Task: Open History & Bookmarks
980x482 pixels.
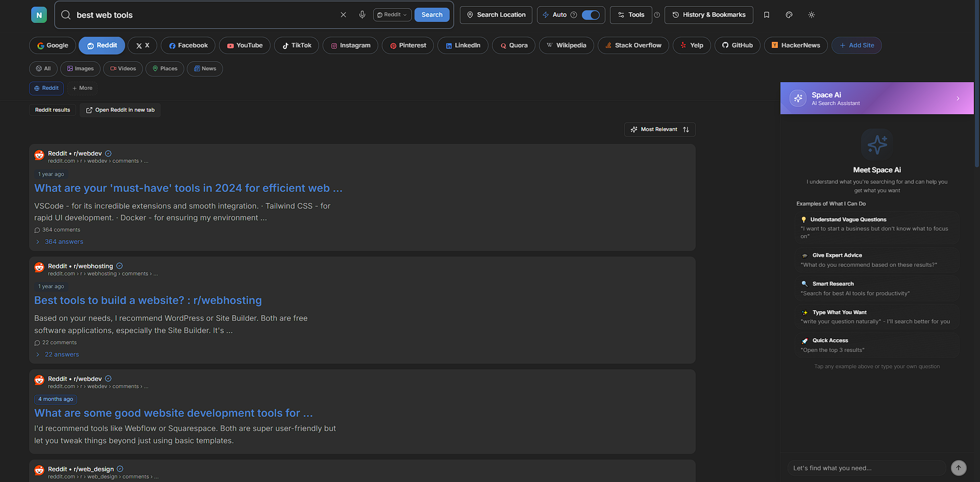Action: pos(708,15)
